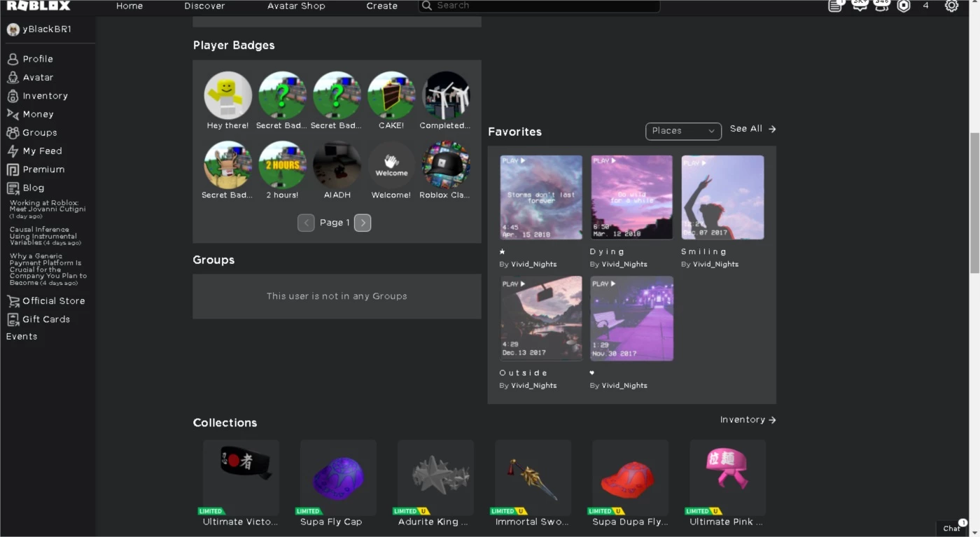Open the 'Hey there!' badge icon
The height and width of the screenshot is (537, 980).
[227, 95]
